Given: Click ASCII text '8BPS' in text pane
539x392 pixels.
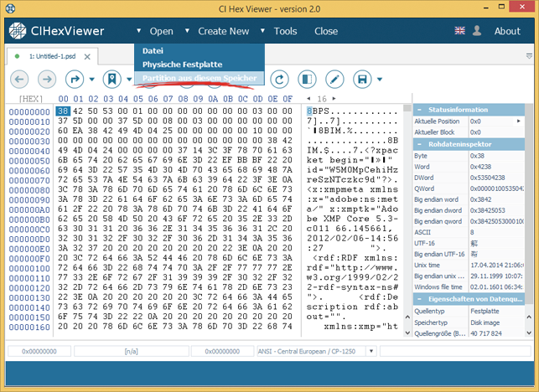Looking at the screenshot, I should click(x=318, y=111).
